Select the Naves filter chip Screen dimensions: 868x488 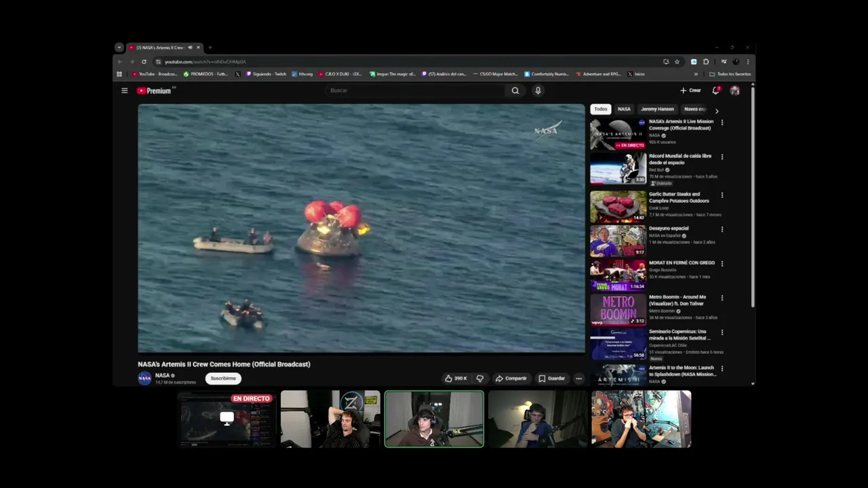[x=695, y=108]
